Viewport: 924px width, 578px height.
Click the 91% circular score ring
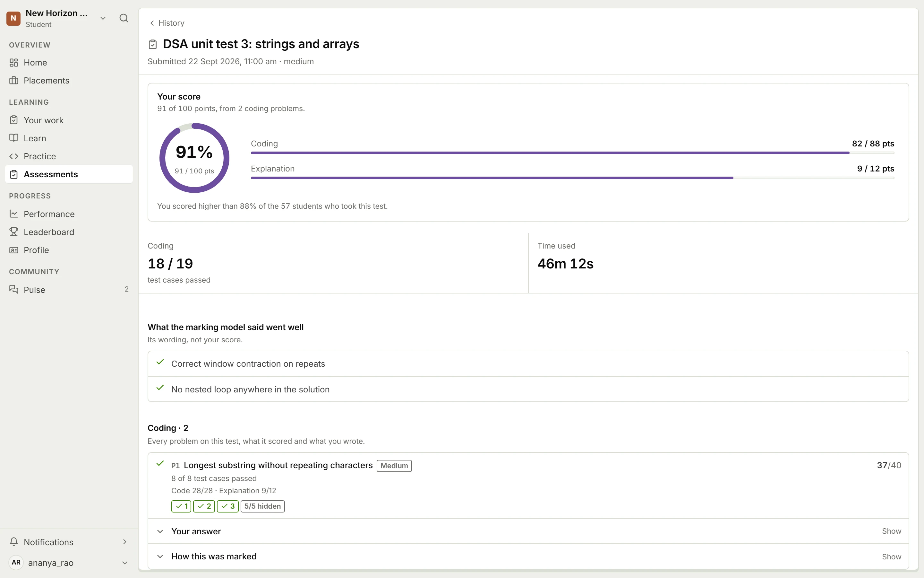(194, 158)
